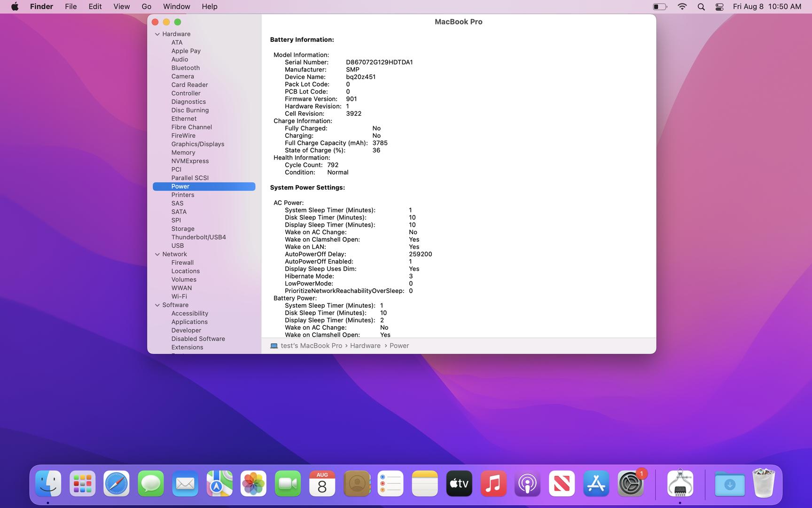Select Apple Pay in the sidebar
This screenshot has height=508, width=812.
coord(186,51)
